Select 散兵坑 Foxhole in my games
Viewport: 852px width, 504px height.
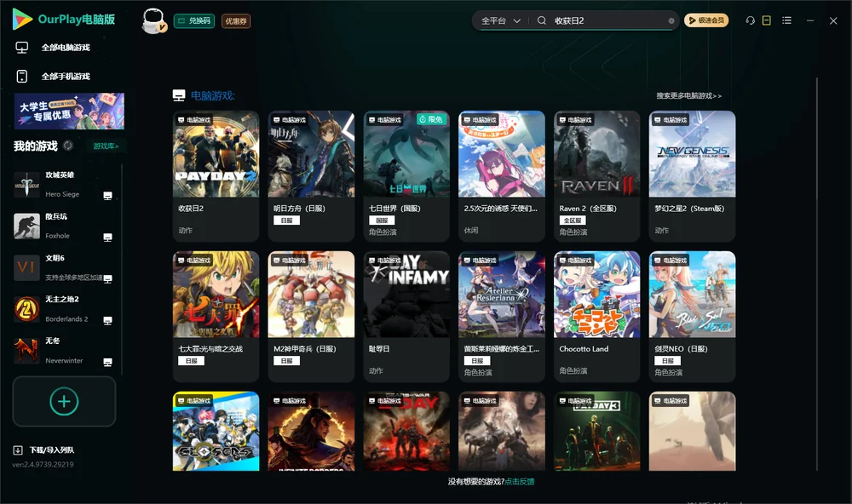(x=64, y=226)
